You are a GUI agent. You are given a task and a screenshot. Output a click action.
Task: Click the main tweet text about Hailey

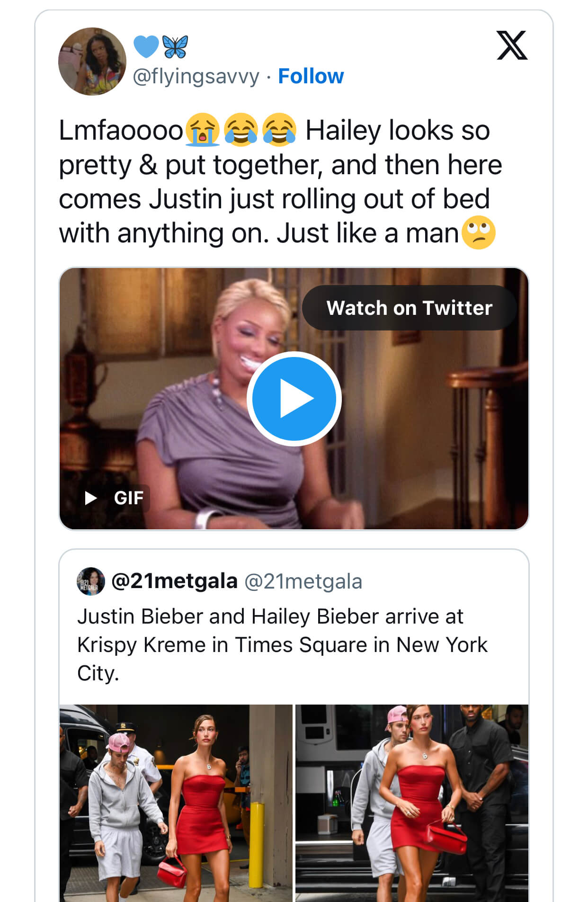[x=279, y=181]
